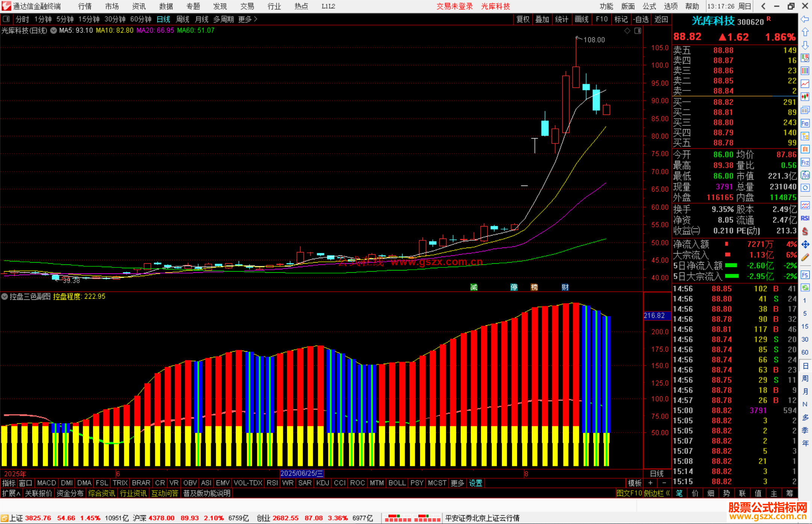Click the green refresh sidebar icon
The height and width of the screenshot is (524, 812).
coord(805,288)
